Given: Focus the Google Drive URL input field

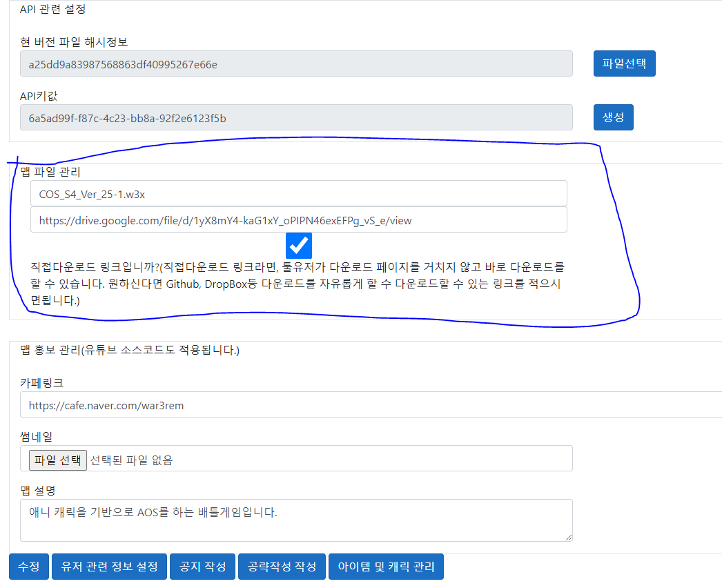Looking at the screenshot, I should coord(298,220).
